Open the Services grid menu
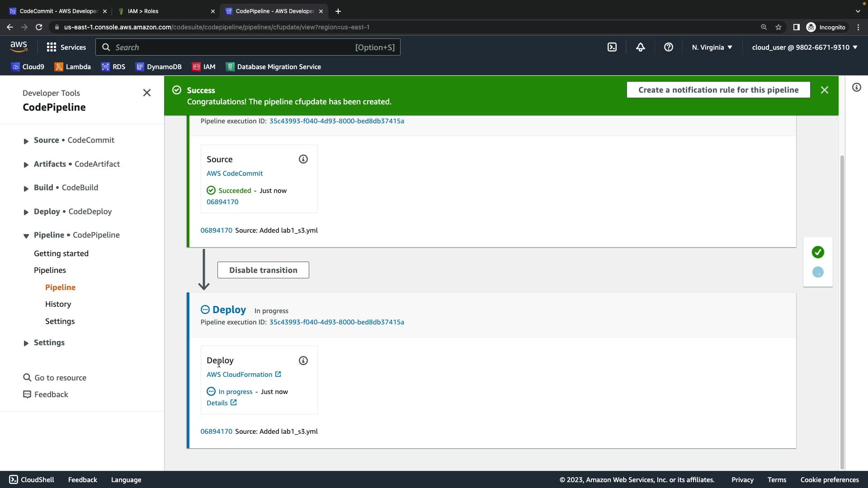This screenshot has width=868, height=488. coord(66,47)
